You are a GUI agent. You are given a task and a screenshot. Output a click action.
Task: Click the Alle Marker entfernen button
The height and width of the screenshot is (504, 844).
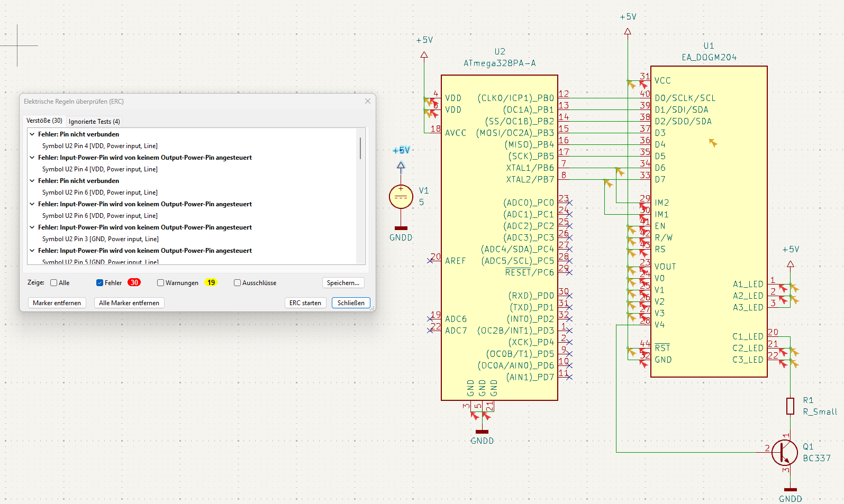click(129, 303)
